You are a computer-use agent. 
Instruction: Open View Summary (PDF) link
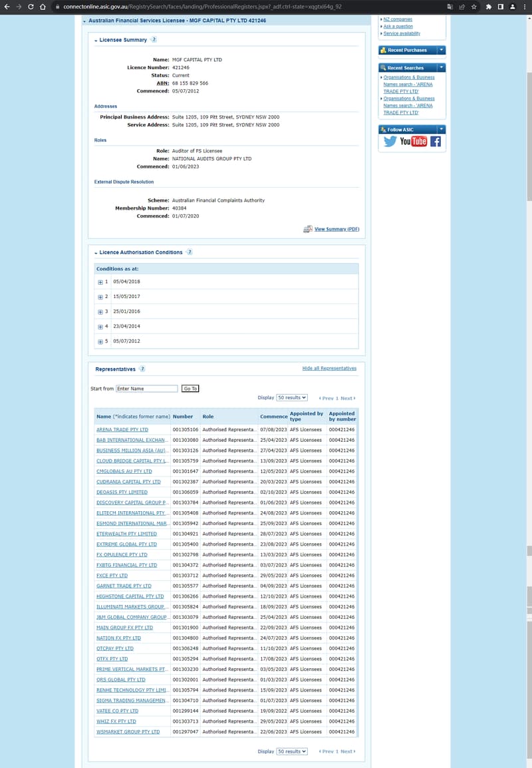coord(336,229)
